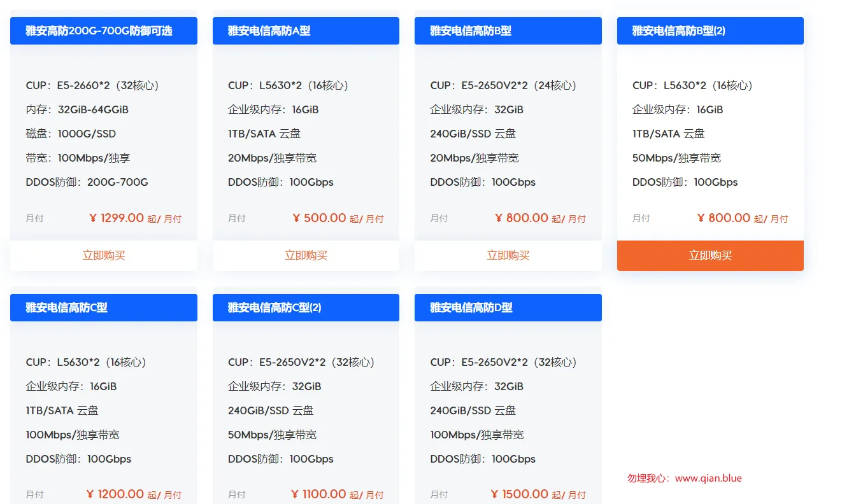The width and height of the screenshot is (856, 504).
Task: Click 企业级内存：32GiB in the D型 card
Action: click(476, 386)
